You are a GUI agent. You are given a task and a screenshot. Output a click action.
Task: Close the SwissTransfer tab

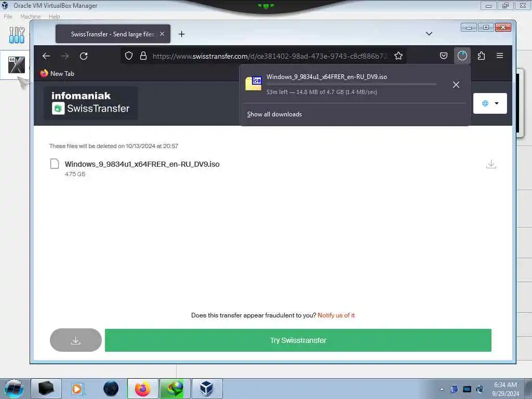point(162,34)
